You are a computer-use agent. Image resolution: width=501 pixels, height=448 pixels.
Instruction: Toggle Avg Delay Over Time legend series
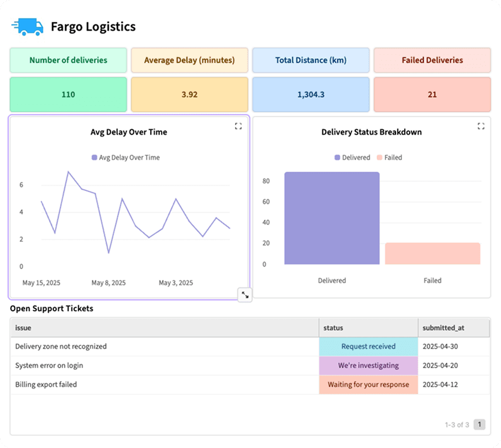click(126, 157)
